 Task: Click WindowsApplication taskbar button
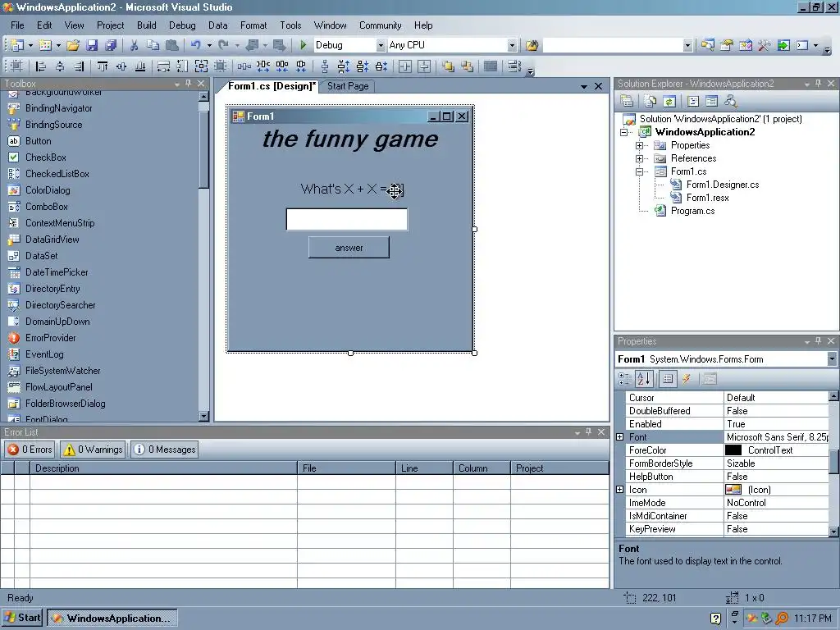pos(112,619)
